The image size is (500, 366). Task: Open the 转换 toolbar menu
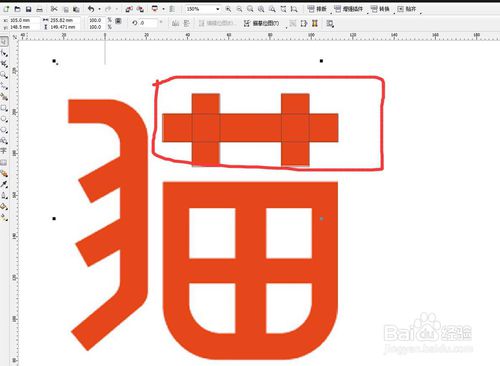coord(381,9)
